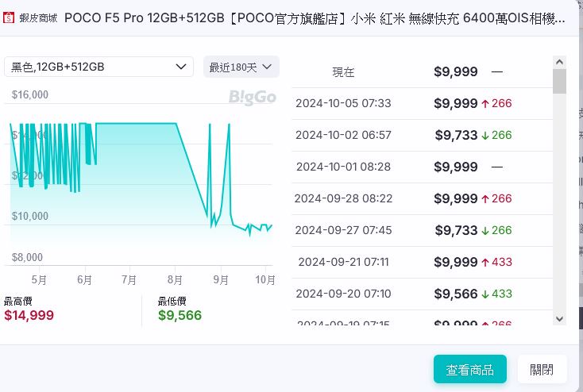583x392 pixels.
Task: Click the up arrow on 2024-09-28 row
Action: [x=485, y=198]
